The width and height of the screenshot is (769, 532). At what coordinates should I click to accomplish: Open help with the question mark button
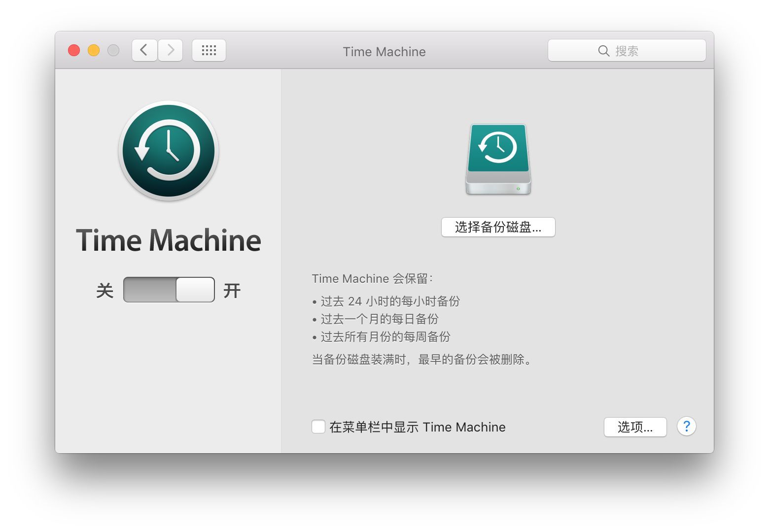[x=687, y=427]
